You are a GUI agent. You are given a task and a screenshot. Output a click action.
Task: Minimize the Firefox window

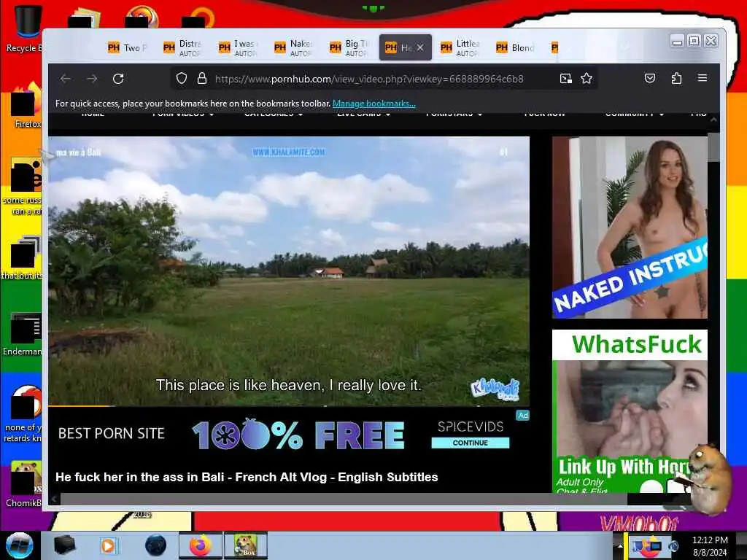pyautogui.click(x=677, y=42)
